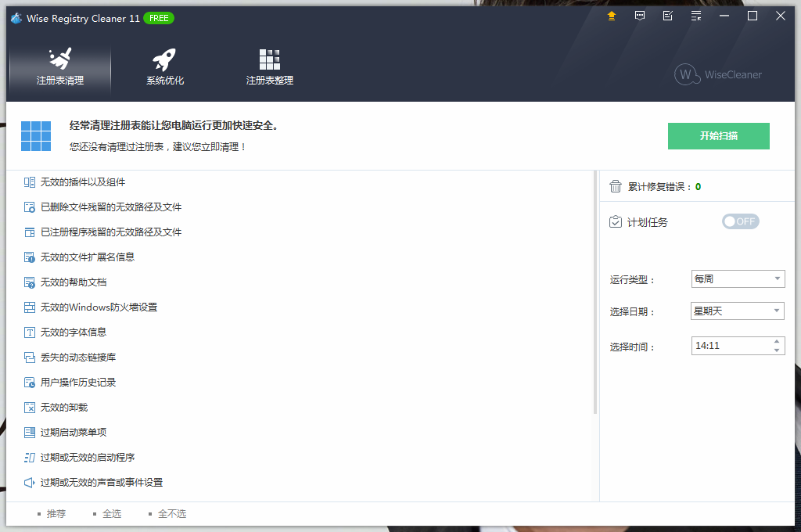This screenshot has height=532, width=801.
Task: Open the feedback message icon in title bar
Action: pos(640,16)
